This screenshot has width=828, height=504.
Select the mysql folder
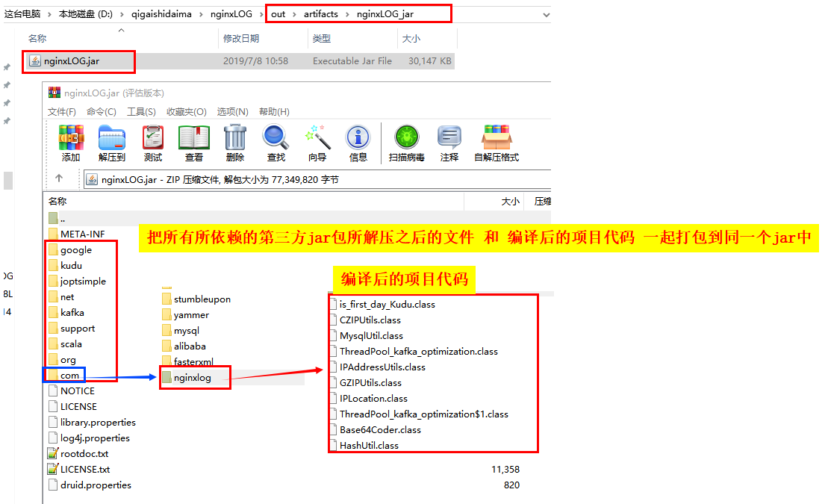click(x=181, y=331)
